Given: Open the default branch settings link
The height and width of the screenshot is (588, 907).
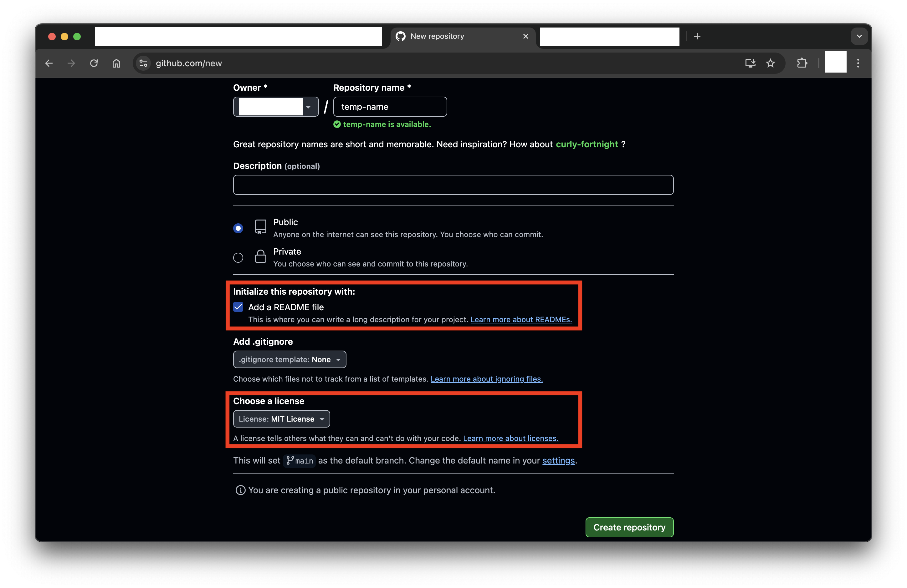Looking at the screenshot, I should [x=558, y=460].
